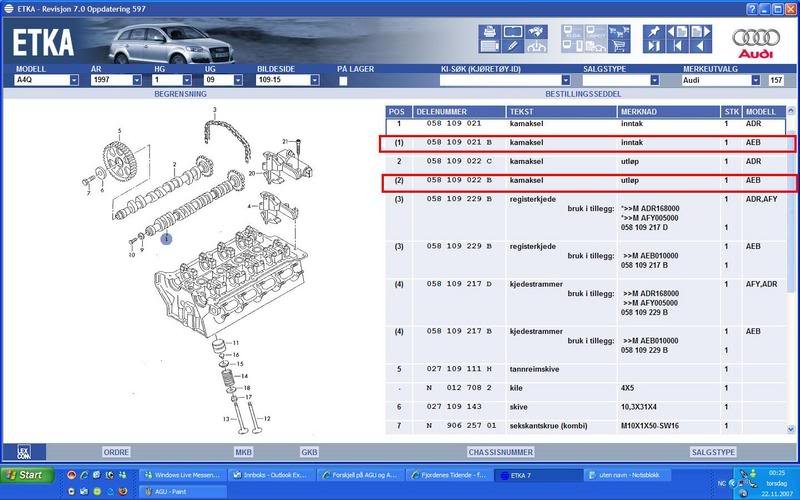The image size is (800, 500).
Task: Open the BILDESIDE dropdown showing 109-15
Action: tap(313, 80)
